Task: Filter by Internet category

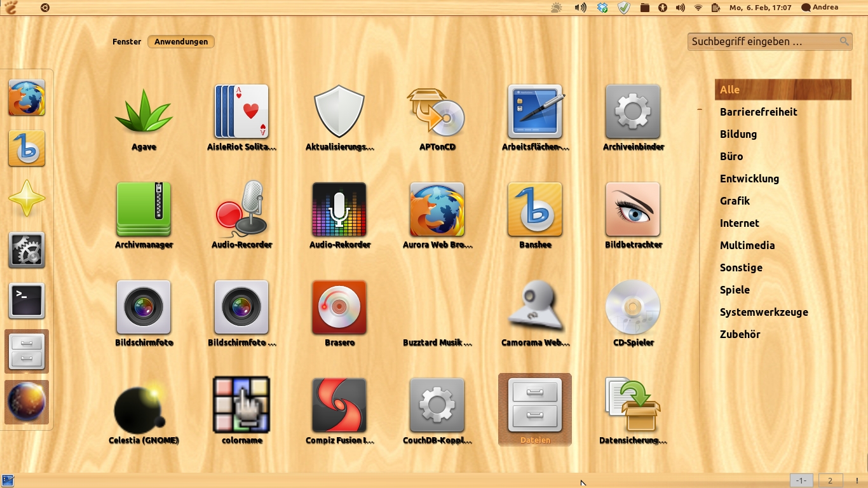Action: [740, 223]
